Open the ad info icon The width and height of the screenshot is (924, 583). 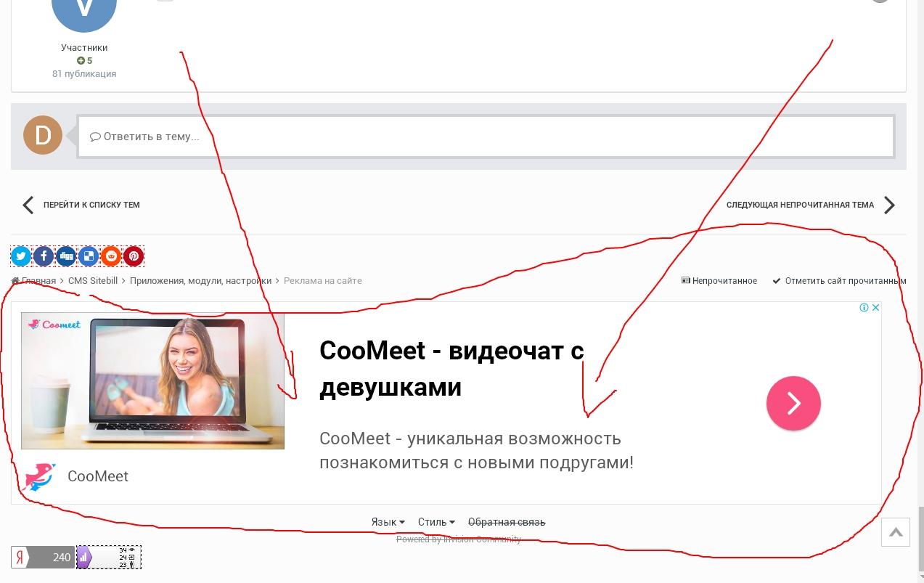click(864, 308)
